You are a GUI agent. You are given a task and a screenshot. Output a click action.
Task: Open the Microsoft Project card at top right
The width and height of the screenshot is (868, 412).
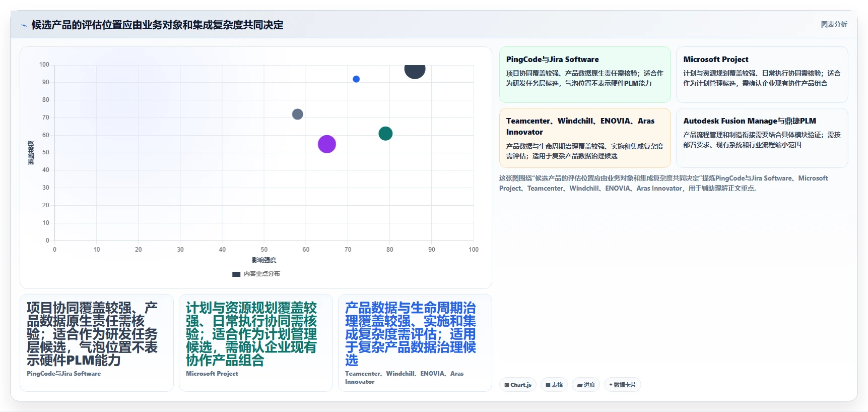[762, 75]
